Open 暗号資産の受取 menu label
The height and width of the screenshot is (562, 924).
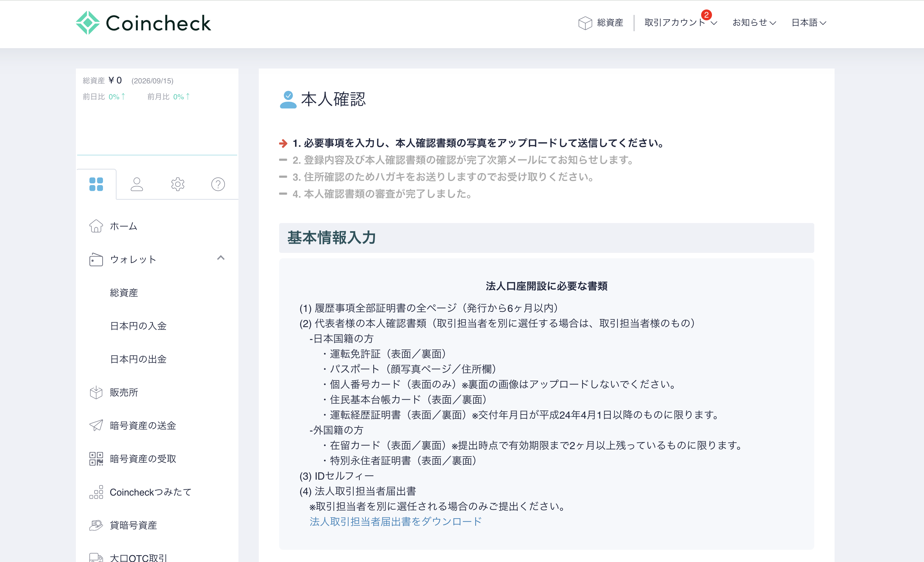coord(143,459)
